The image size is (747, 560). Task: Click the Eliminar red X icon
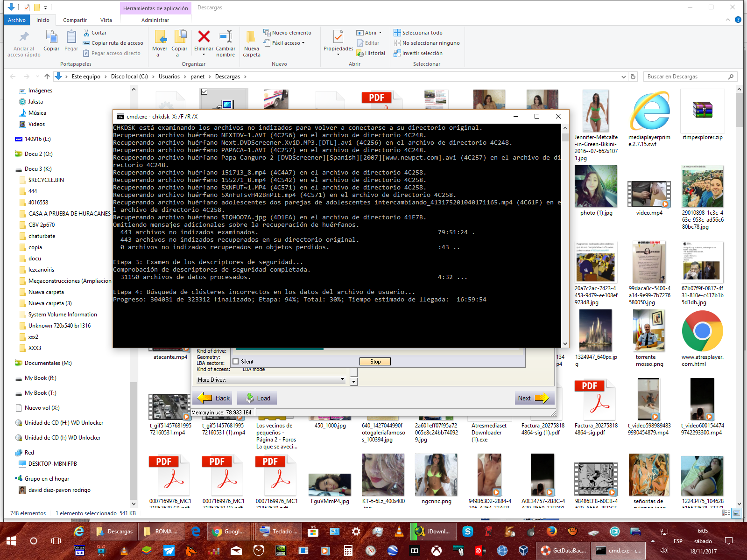click(x=204, y=37)
